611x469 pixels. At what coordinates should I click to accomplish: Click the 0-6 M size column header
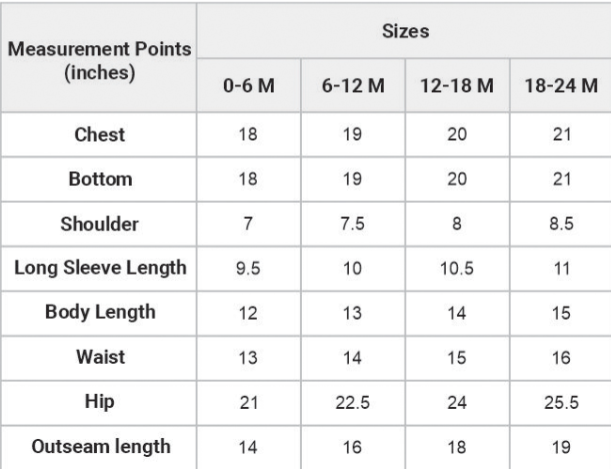point(249,86)
